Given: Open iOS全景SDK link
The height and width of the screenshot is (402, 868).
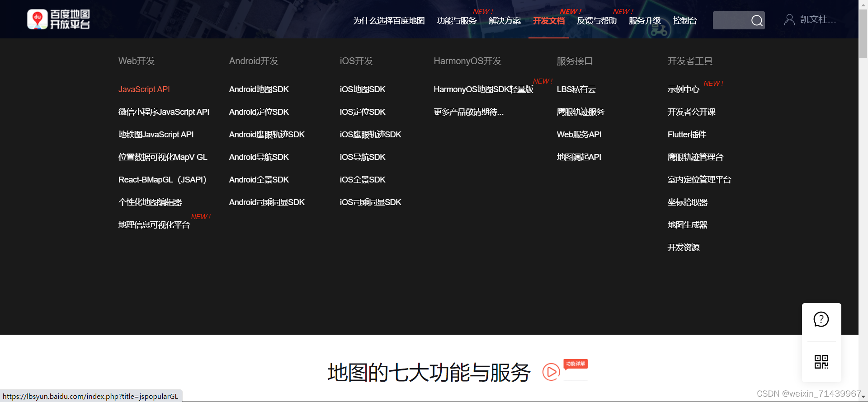Looking at the screenshot, I should [363, 180].
